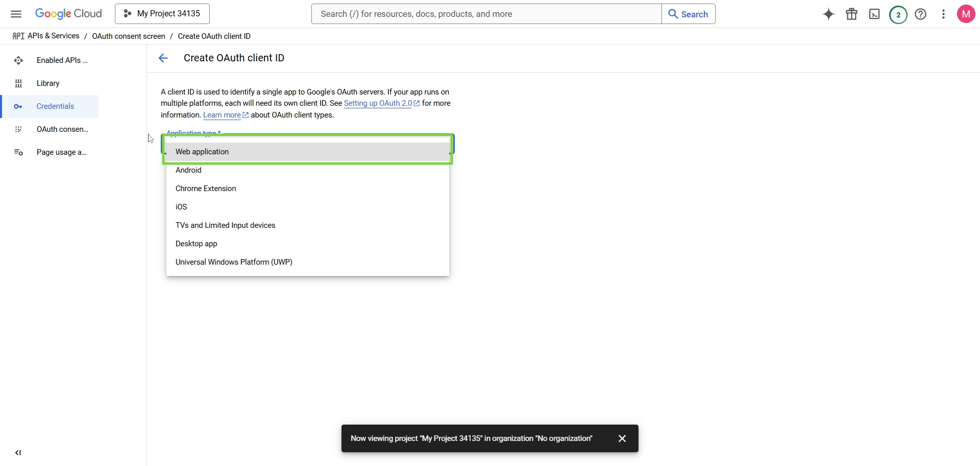The image size is (980, 466).
Task: Click the Page usage agreements icon
Action: pyautogui.click(x=18, y=152)
